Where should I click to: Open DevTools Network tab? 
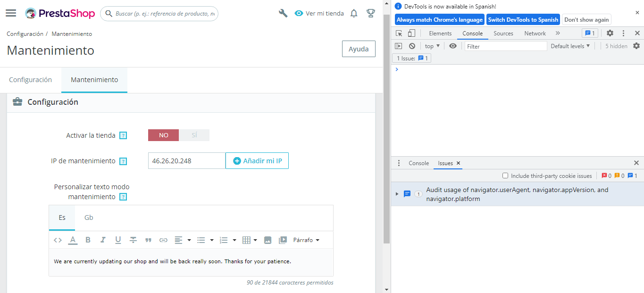(x=535, y=33)
